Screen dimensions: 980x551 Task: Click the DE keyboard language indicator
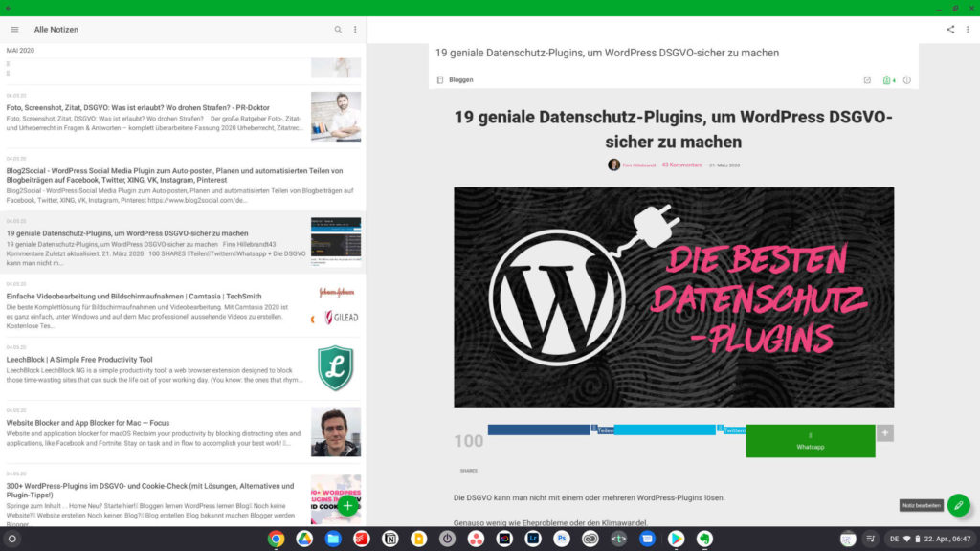tap(894, 539)
